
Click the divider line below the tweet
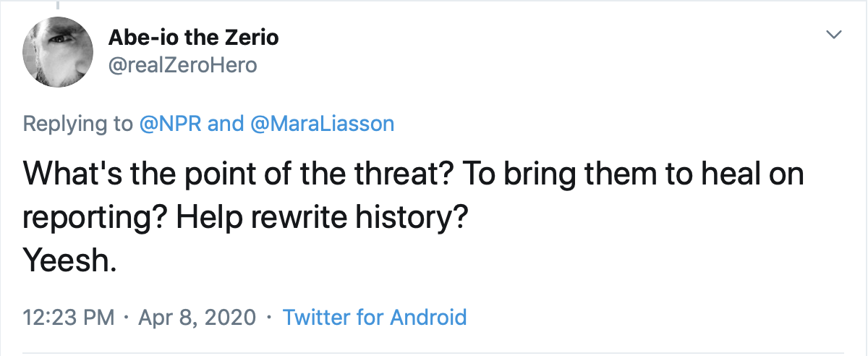tap(434, 354)
